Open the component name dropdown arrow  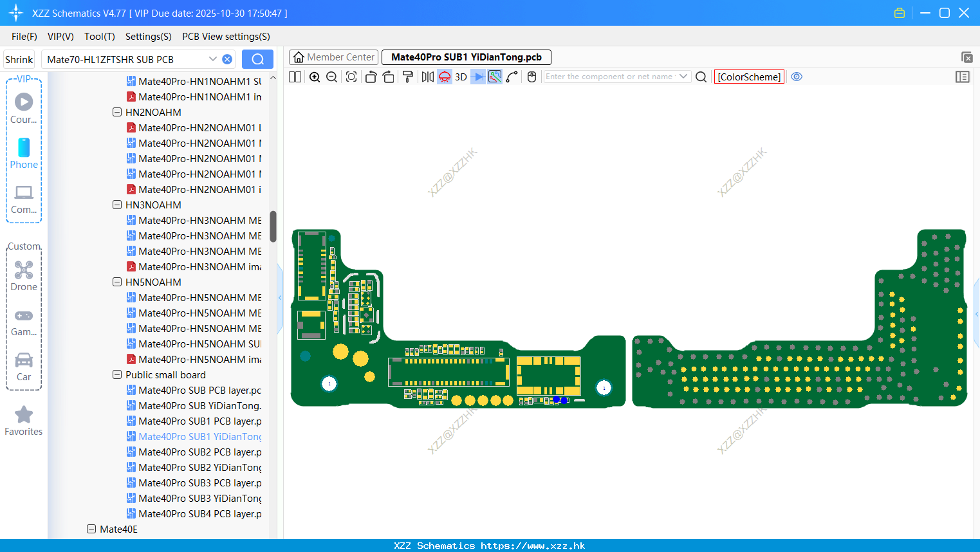pyautogui.click(x=683, y=77)
